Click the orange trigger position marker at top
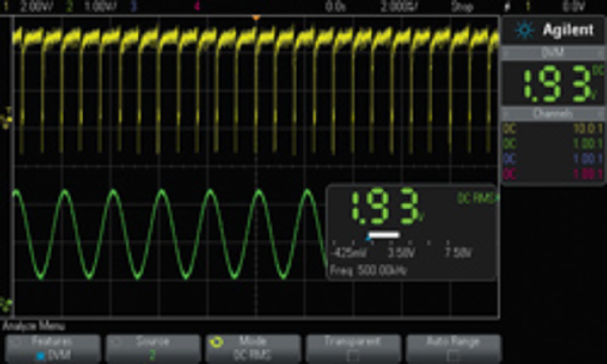The width and height of the screenshot is (607, 364). 256,18
